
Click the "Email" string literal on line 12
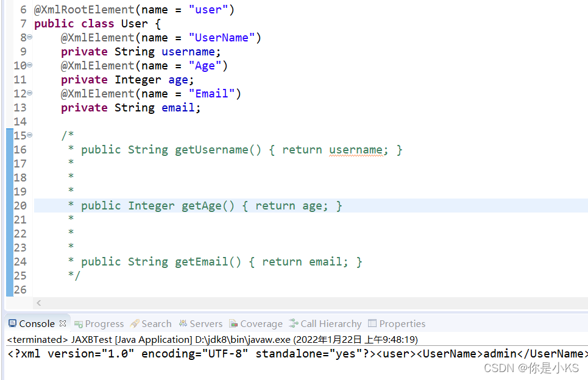click(x=211, y=93)
